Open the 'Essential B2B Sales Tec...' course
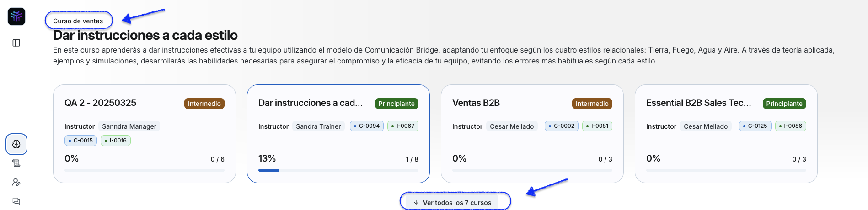Screen dimensions: 868x210 698,103
